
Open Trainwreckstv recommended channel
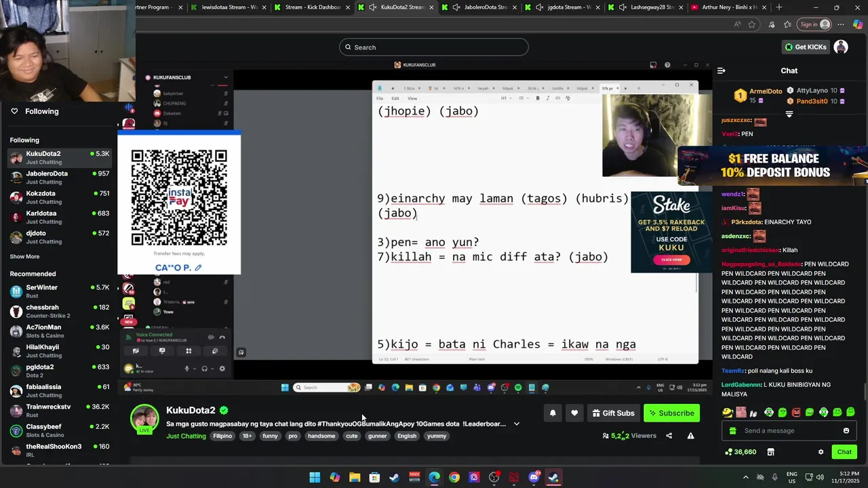pyautogui.click(x=60, y=411)
